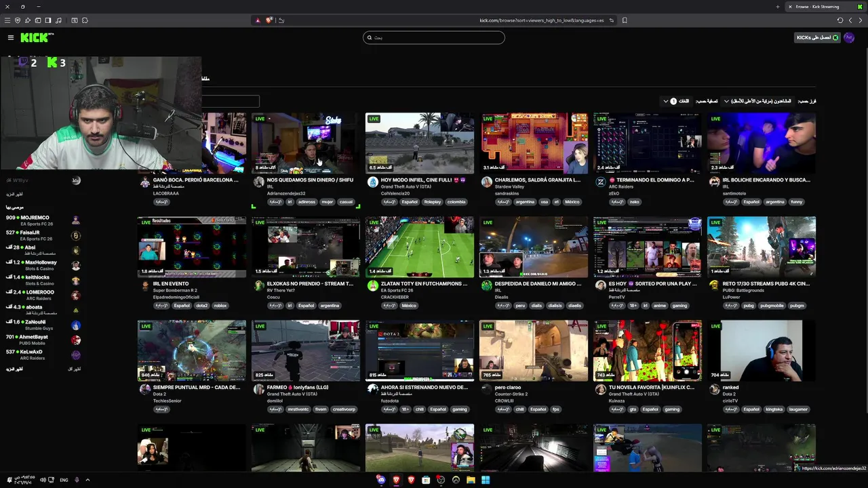Click 'kingteka' tag under cirloTV
Viewport: 868px width, 488px height.
774,409
